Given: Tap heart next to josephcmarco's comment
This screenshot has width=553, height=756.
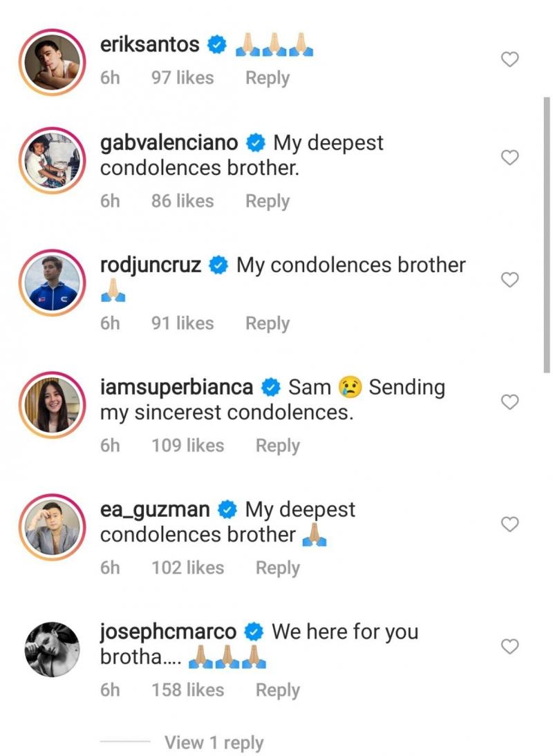Looking at the screenshot, I should coord(509,647).
